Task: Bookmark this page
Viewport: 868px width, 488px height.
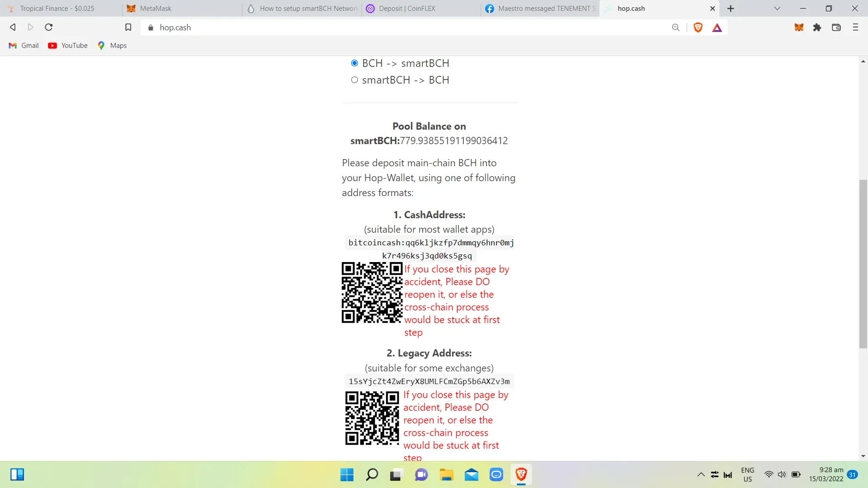Action: pos(128,27)
